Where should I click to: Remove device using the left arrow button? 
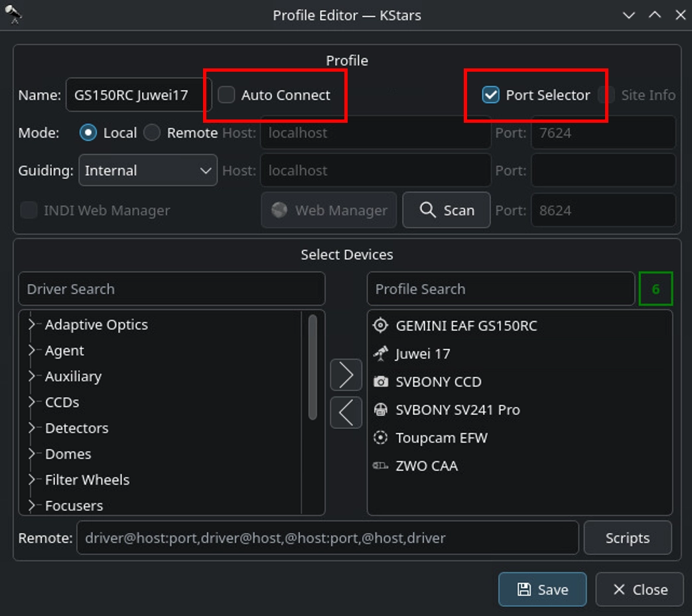click(346, 412)
